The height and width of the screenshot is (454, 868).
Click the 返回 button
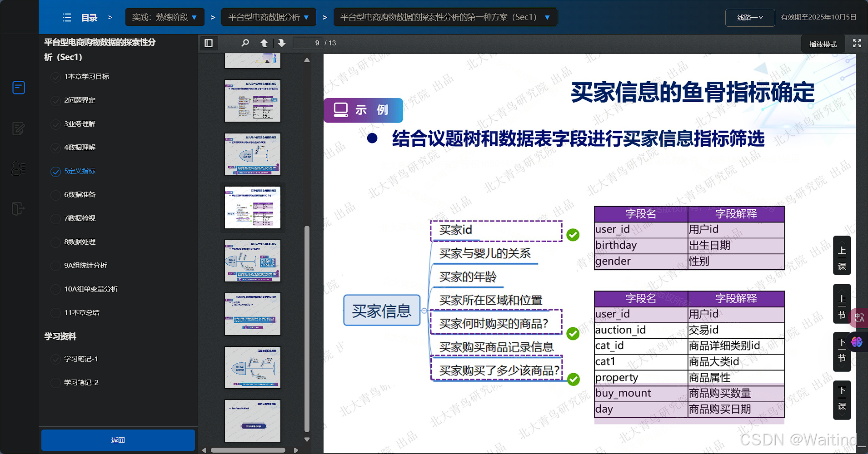tap(118, 440)
